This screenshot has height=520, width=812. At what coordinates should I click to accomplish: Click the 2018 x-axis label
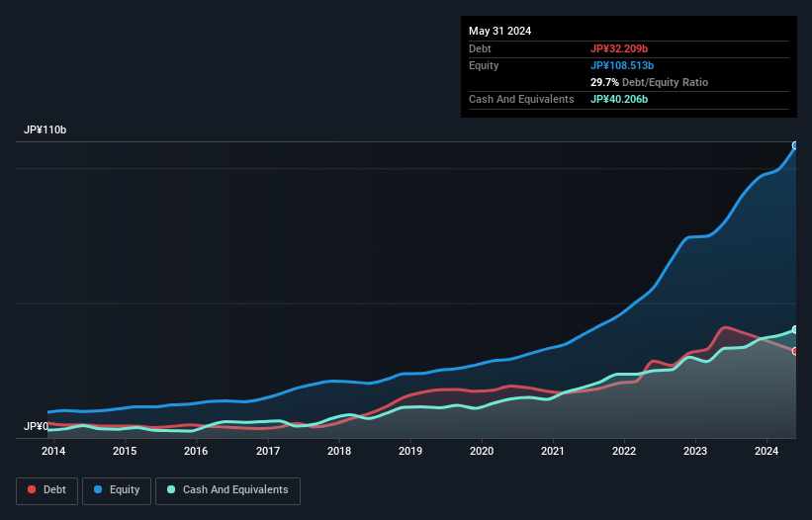[339, 451]
